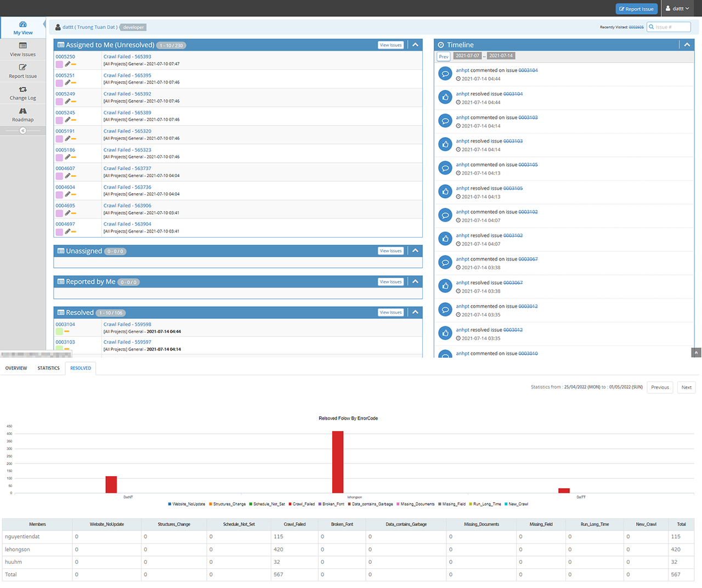Viewport: 702px width, 588px height.
Task: Click the Report Issue button in the top bar
Action: click(x=636, y=9)
